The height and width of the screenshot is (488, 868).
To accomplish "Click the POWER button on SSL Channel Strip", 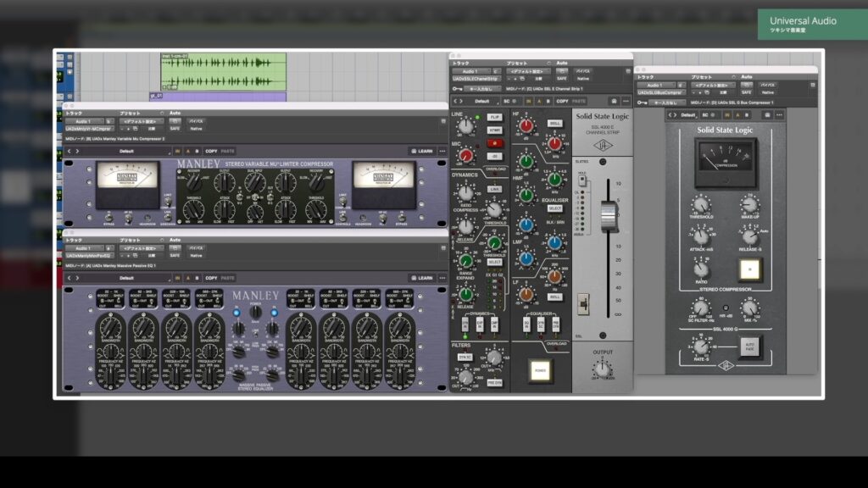I will [538, 369].
